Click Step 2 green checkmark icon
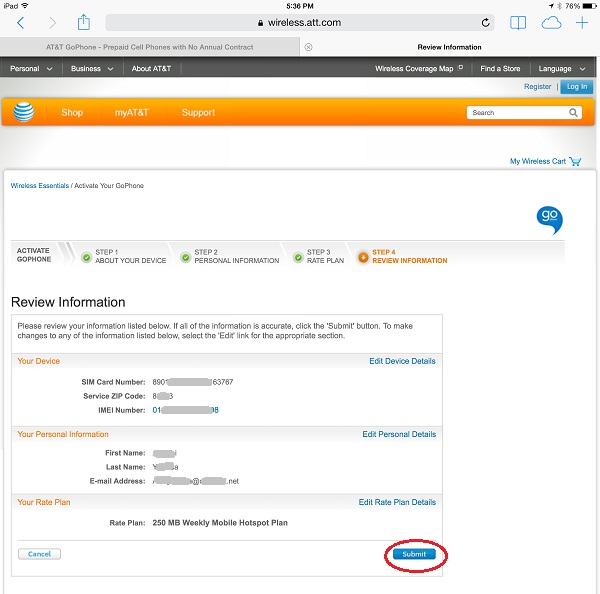The height and width of the screenshot is (594, 600). tap(186, 257)
